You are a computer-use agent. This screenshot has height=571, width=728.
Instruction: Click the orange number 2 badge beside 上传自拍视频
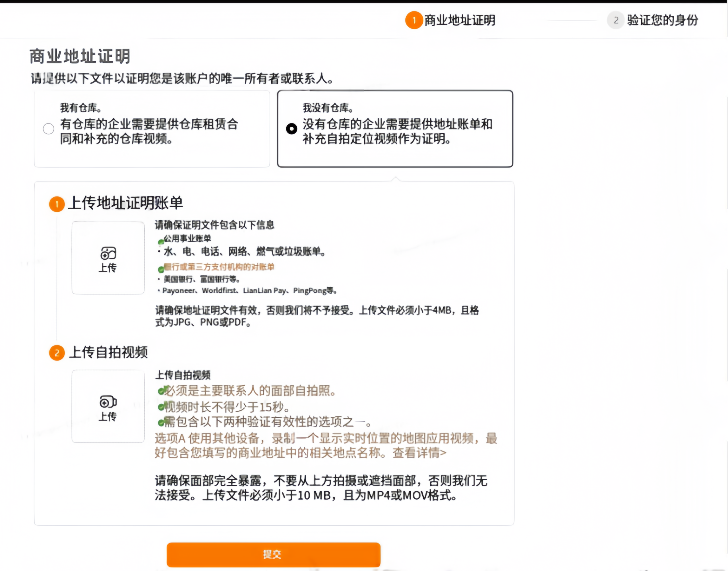57,353
